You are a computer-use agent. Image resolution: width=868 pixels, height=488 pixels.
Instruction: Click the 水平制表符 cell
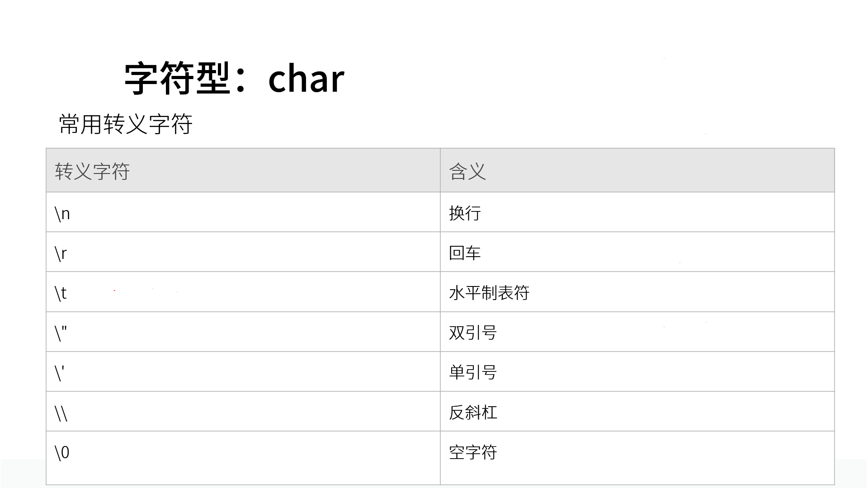click(637, 292)
